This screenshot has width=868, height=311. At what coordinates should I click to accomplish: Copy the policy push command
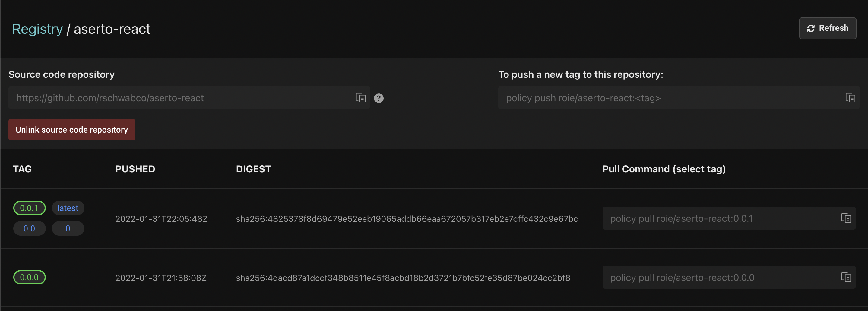(850, 98)
